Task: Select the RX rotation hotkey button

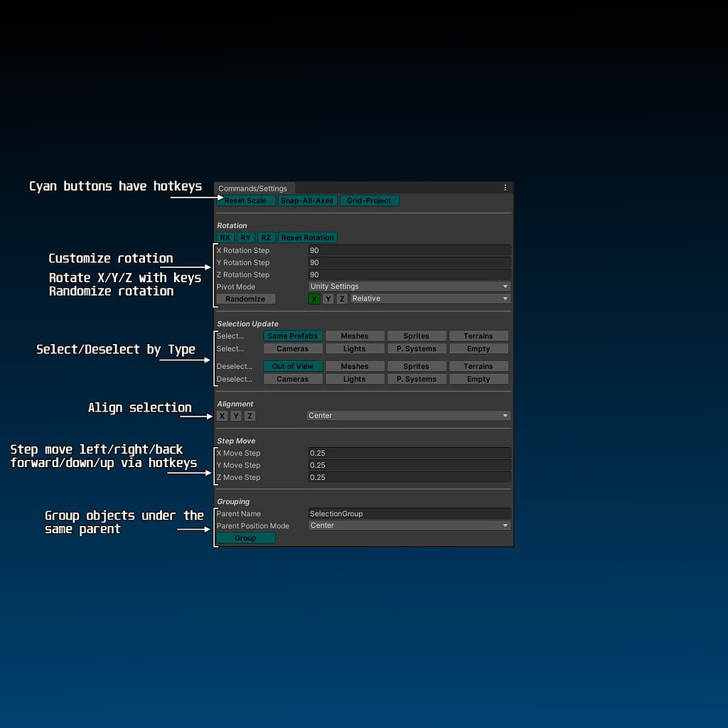Action: click(x=225, y=237)
